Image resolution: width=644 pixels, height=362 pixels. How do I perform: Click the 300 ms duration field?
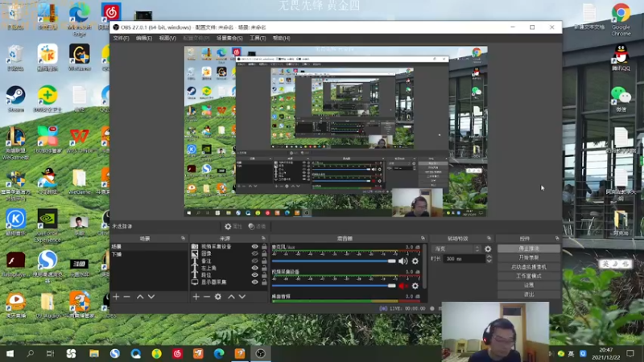coord(464,259)
